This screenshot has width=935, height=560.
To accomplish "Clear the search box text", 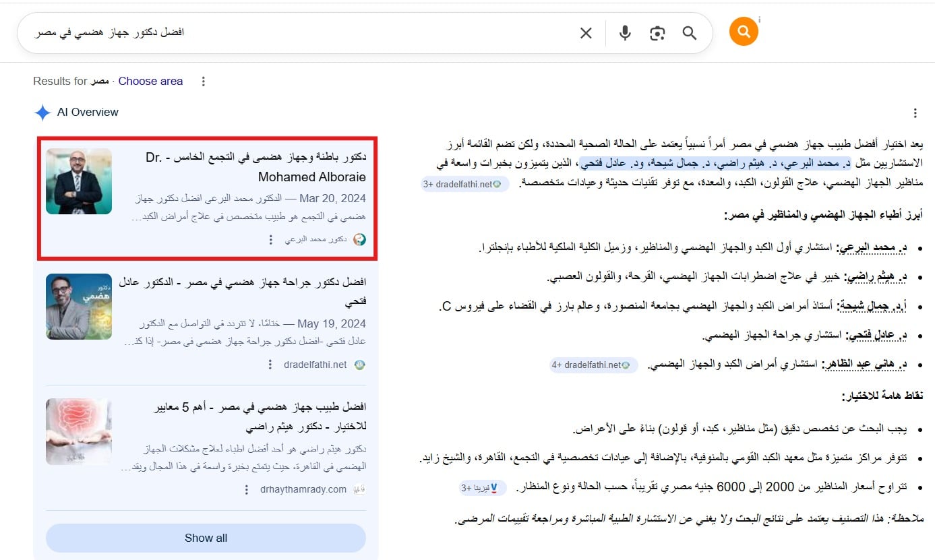I will click(586, 33).
